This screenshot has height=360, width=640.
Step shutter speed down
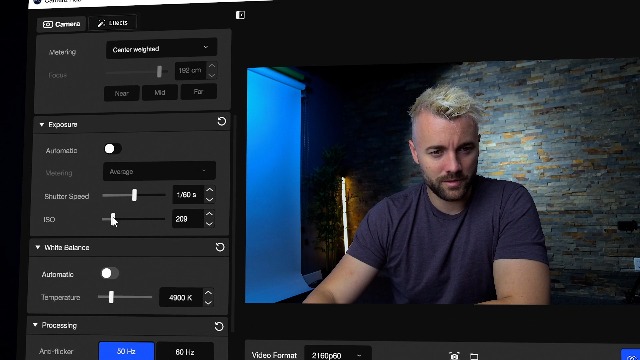coord(209,199)
